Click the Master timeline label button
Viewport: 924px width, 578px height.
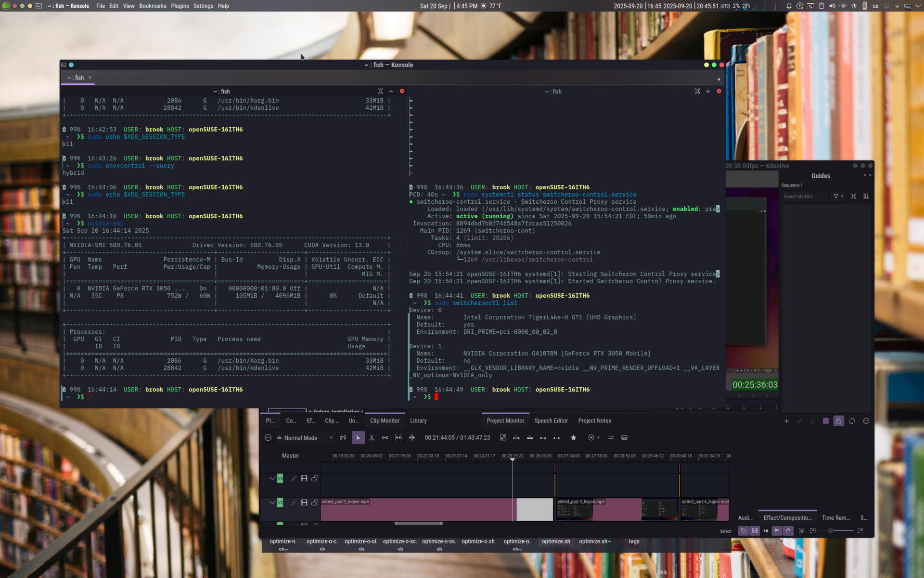[290, 456]
